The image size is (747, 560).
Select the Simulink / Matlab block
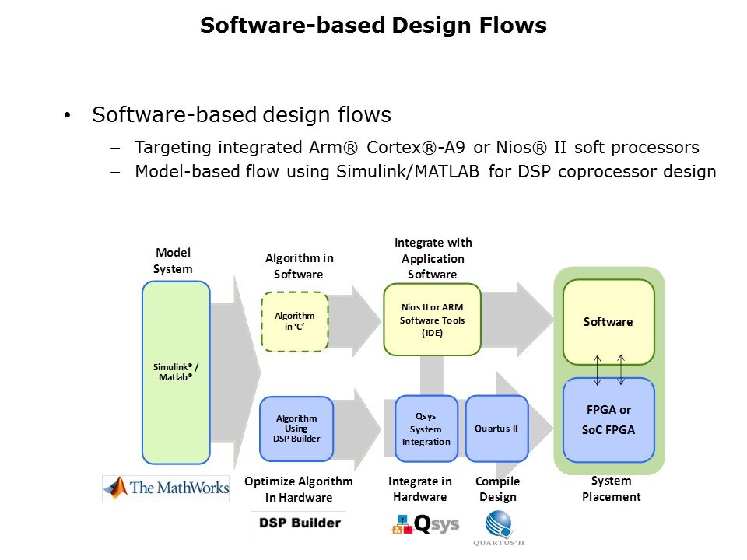(x=176, y=372)
